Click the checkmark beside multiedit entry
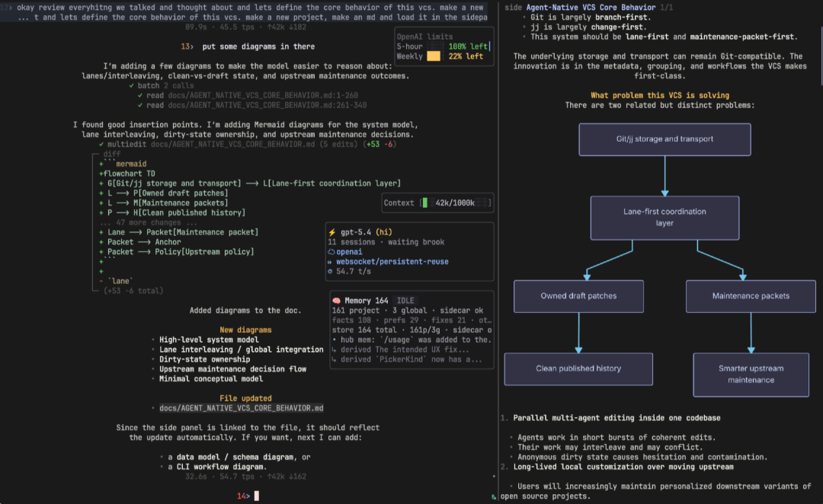Image resolution: width=823 pixels, height=504 pixels. pyautogui.click(x=101, y=144)
